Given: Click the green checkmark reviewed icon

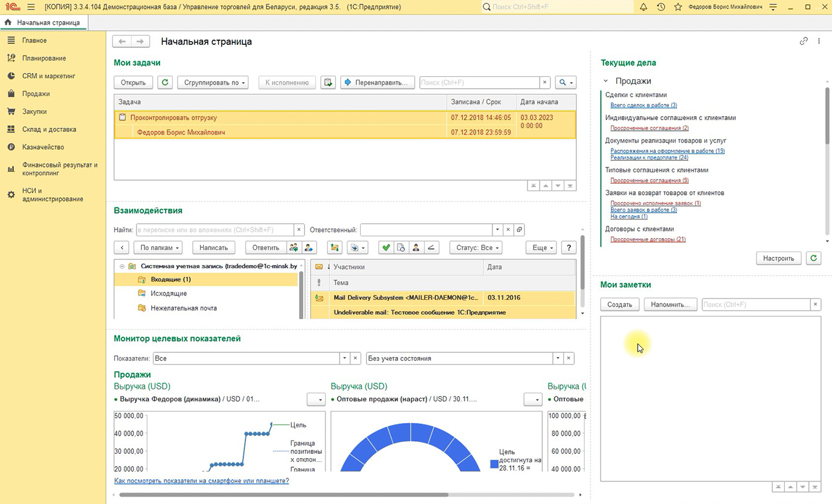Looking at the screenshot, I should tap(385, 248).
